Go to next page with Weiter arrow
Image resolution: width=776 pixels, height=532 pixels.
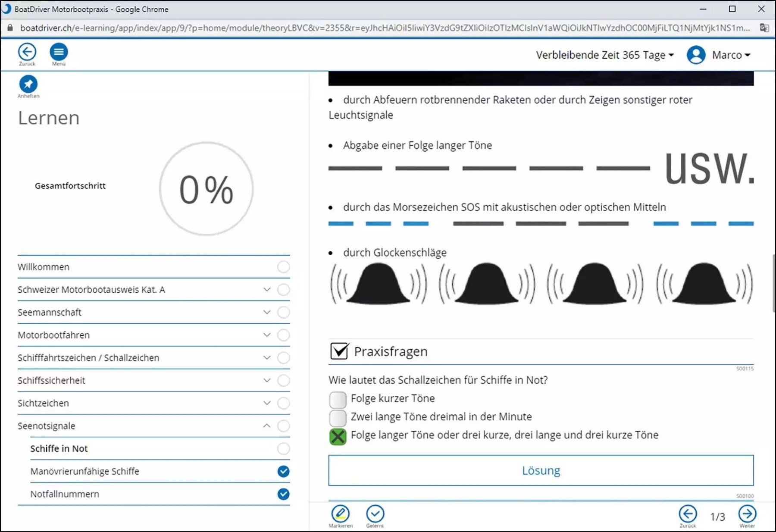[x=747, y=513]
